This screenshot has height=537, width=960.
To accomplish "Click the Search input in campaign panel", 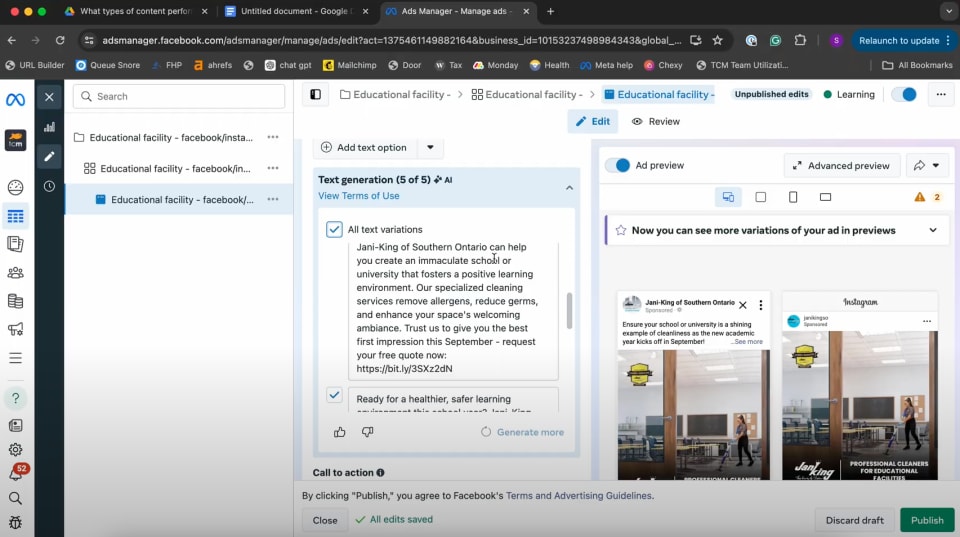I will 179,96.
